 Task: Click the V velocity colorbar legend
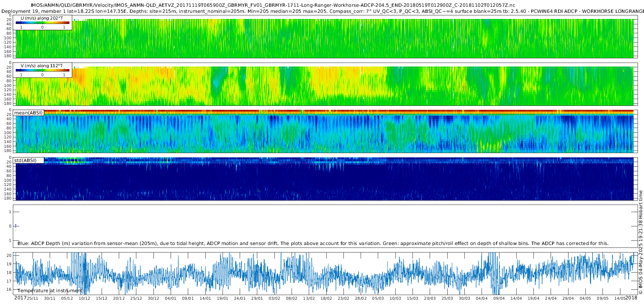(x=43, y=70)
